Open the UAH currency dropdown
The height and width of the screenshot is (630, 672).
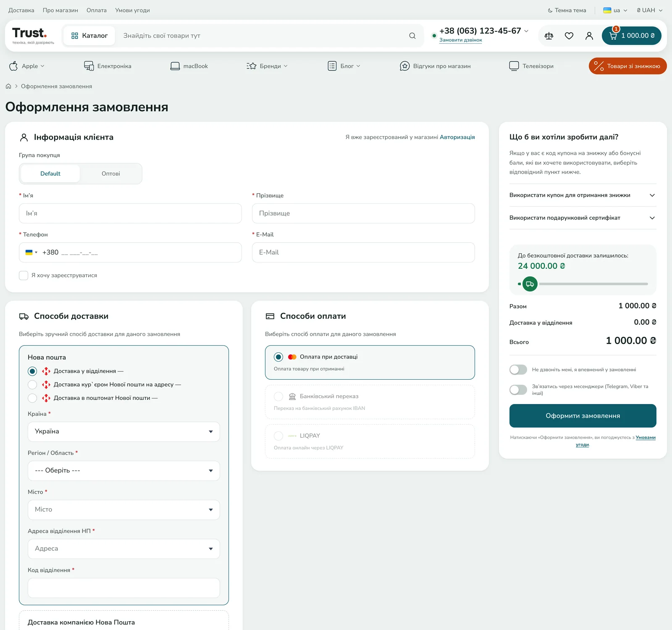(x=649, y=10)
